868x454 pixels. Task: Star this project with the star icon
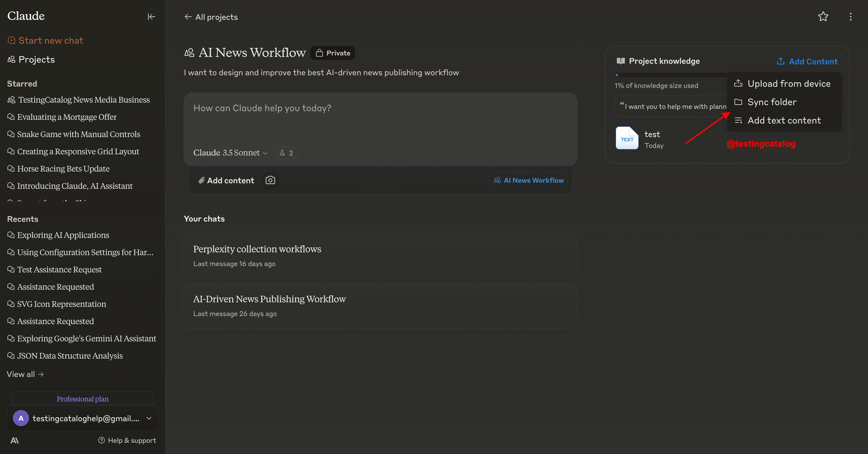823,17
